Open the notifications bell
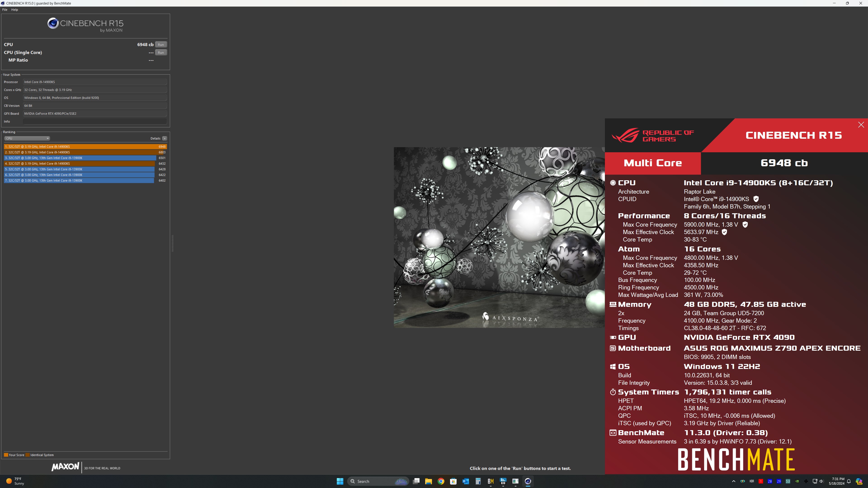The image size is (868, 488). pyautogui.click(x=849, y=481)
